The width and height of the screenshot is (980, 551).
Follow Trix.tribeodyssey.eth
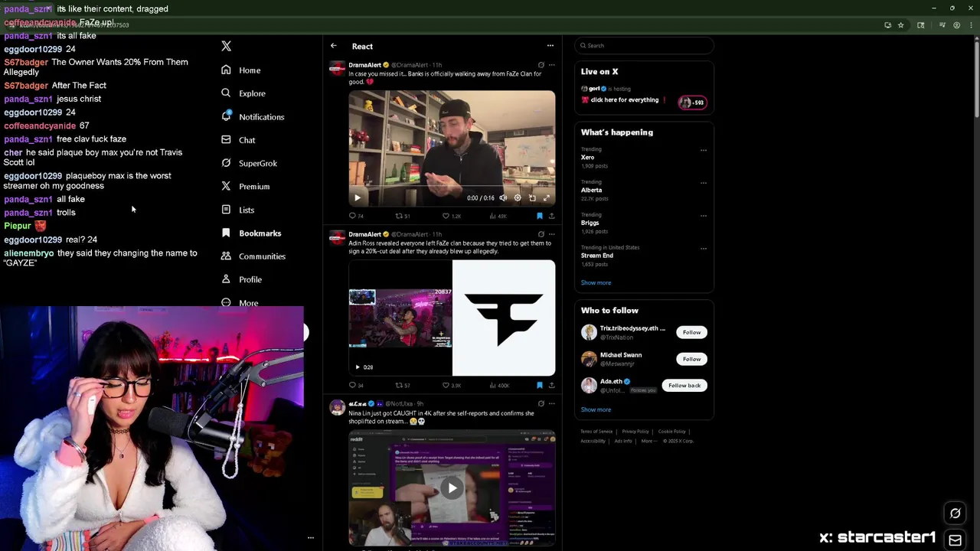(691, 332)
